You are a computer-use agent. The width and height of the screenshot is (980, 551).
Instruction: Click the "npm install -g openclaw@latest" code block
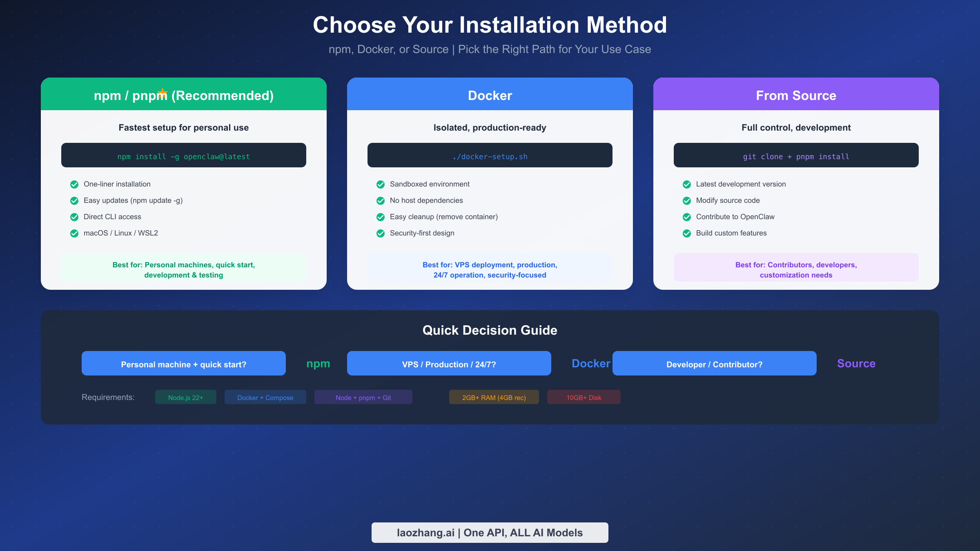pyautogui.click(x=183, y=156)
